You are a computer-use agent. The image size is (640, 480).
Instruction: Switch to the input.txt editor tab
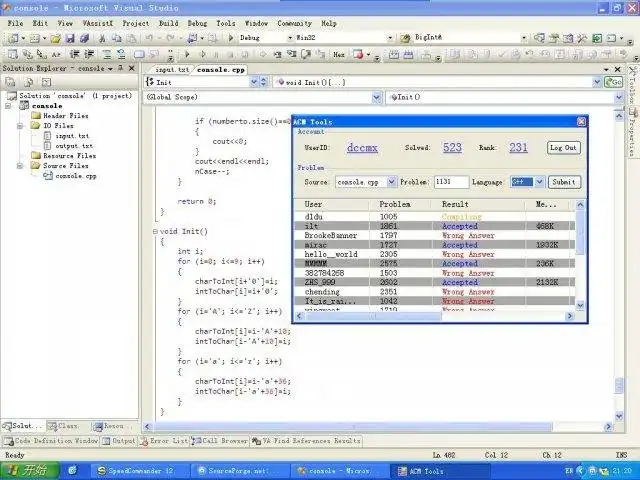click(172, 70)
